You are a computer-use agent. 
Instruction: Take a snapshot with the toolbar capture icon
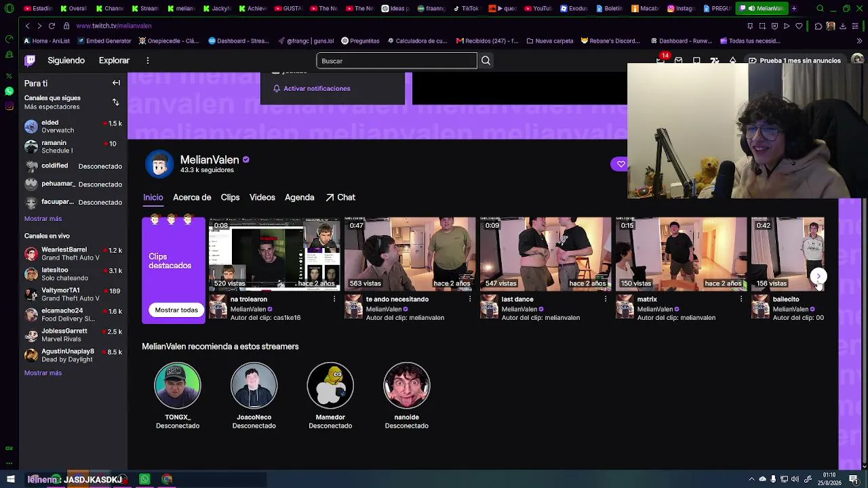pyautogui.click(x=762, y=26)
